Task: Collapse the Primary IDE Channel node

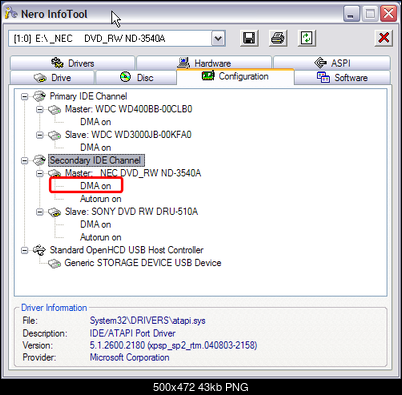Action: click(x=24, y=97)
